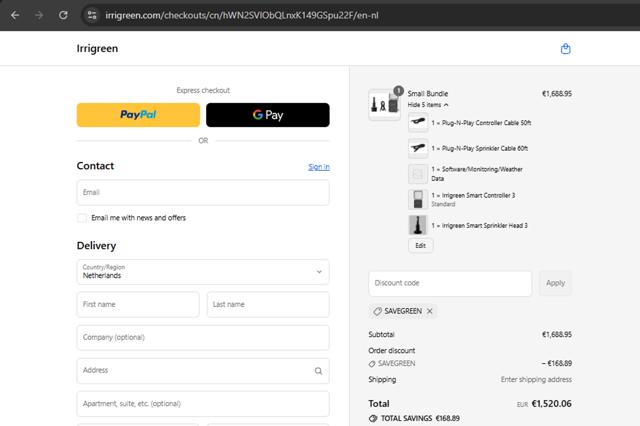
Task: Open the Country/Region dropdown
Action: pyautogui.click(x=203, y=272)
